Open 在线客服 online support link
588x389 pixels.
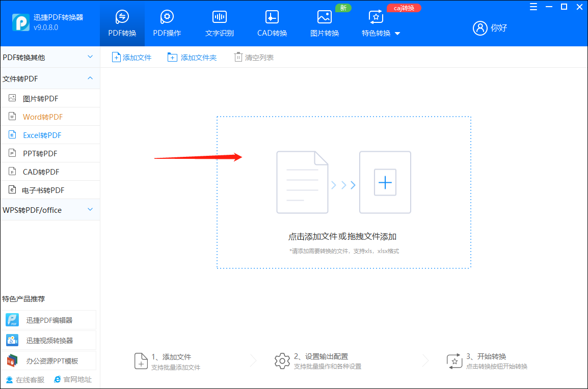25,380
